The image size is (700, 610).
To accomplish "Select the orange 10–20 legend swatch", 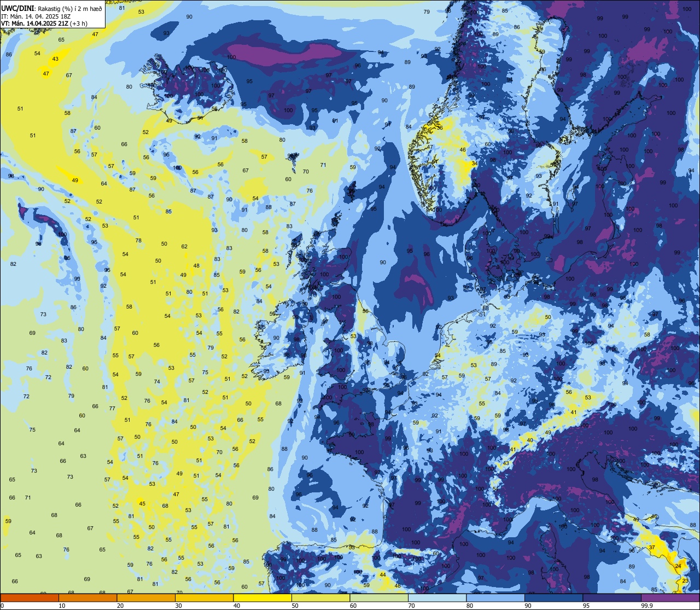I will coord(87,597).
